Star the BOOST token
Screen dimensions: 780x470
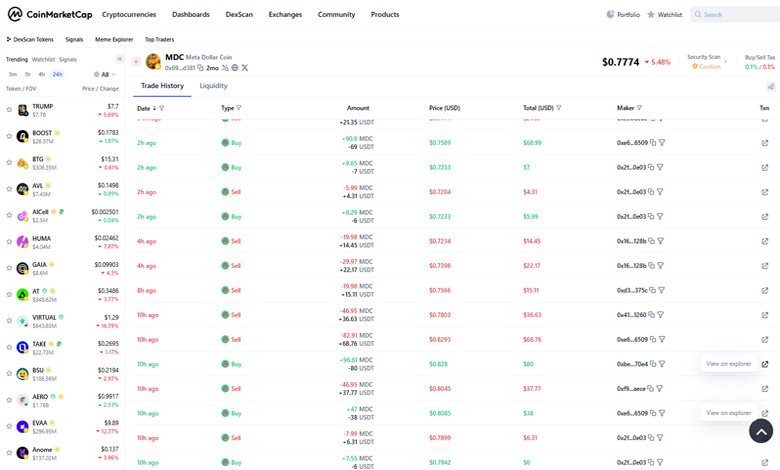[9, 136]
